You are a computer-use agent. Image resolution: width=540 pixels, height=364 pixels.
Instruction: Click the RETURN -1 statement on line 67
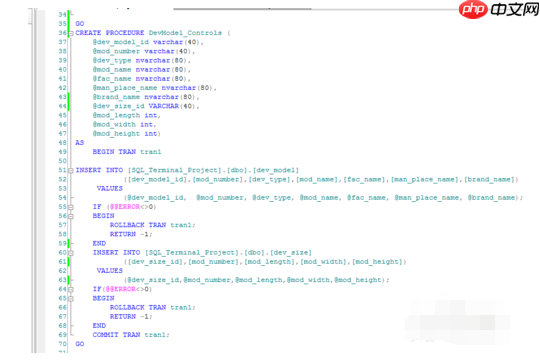point(131,316)
